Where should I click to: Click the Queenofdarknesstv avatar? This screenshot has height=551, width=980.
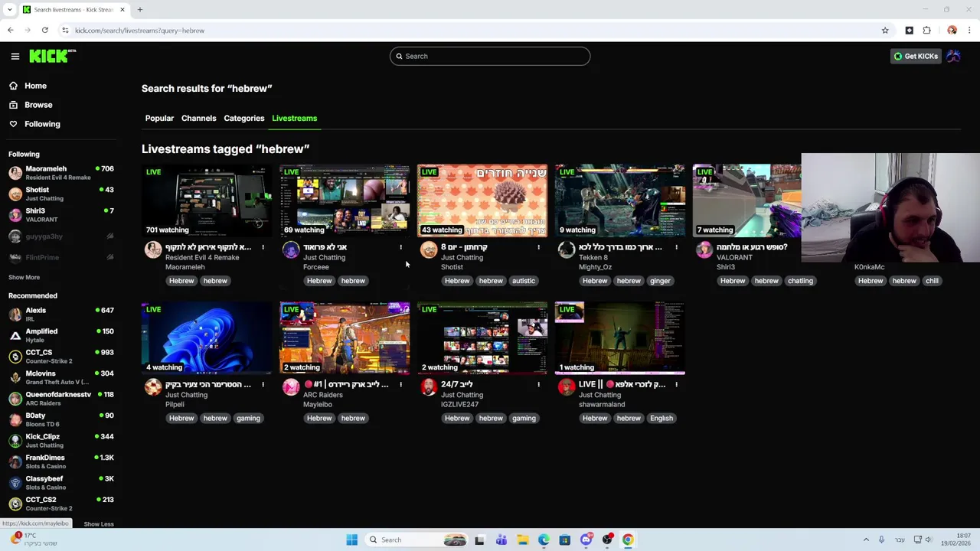[x=15, y=399]
